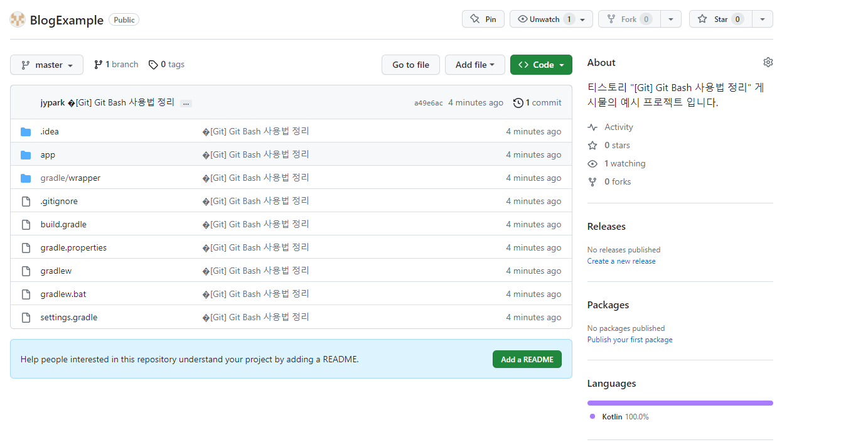Viewport: 868px width, 442px height.
Task: Click the branch icon beside 1 branch
Action: point(98,65)
